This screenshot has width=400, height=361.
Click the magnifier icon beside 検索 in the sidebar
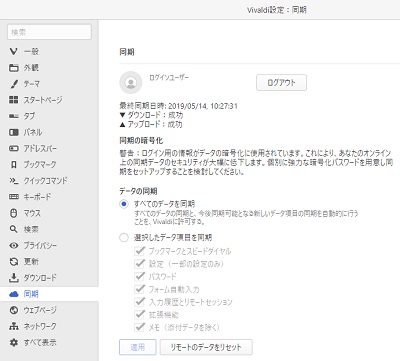coord(14,229)
